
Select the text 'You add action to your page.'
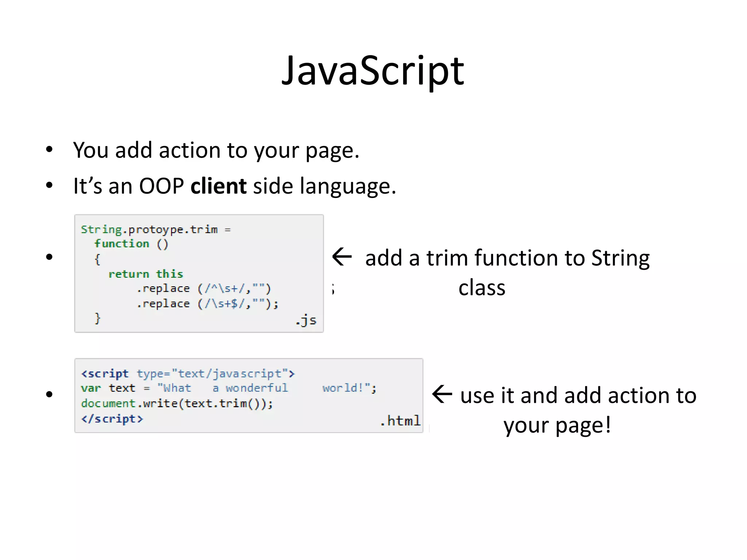[216, 150]
